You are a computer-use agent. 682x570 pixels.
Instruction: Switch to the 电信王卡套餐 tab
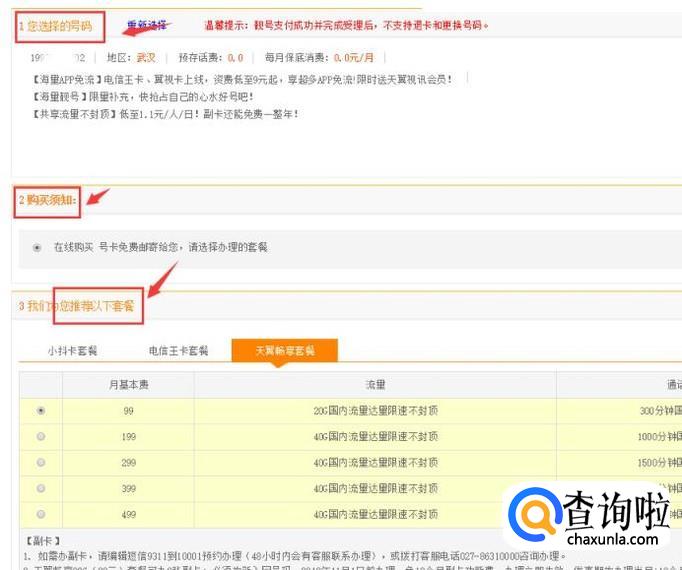[x=178, y=351]
